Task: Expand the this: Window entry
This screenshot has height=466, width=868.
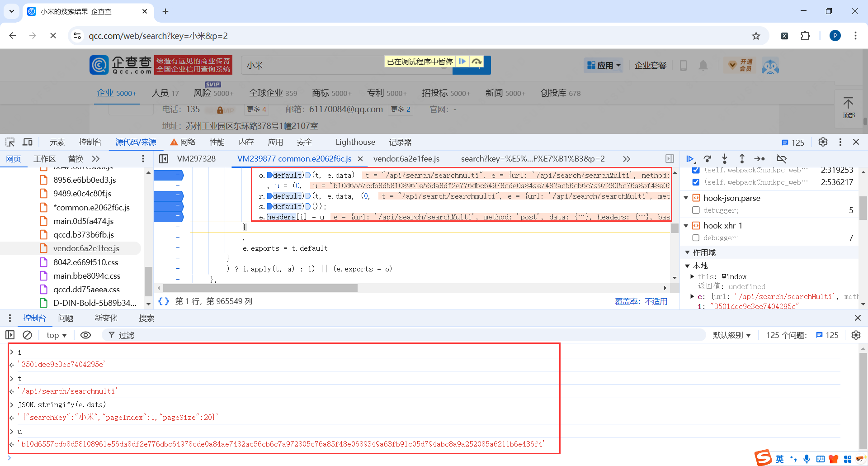Action: click(x=692, y=277)
